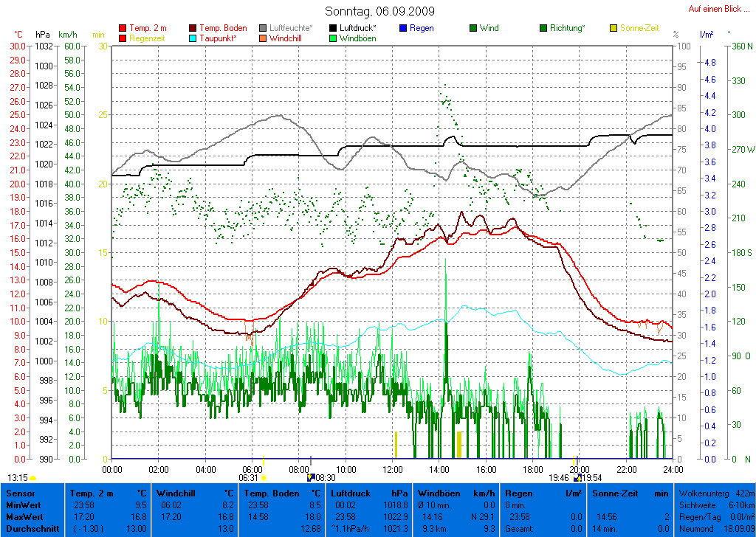Click the Wind legend label
This screenshot has width=756, height=537.
tap(489, 29)
